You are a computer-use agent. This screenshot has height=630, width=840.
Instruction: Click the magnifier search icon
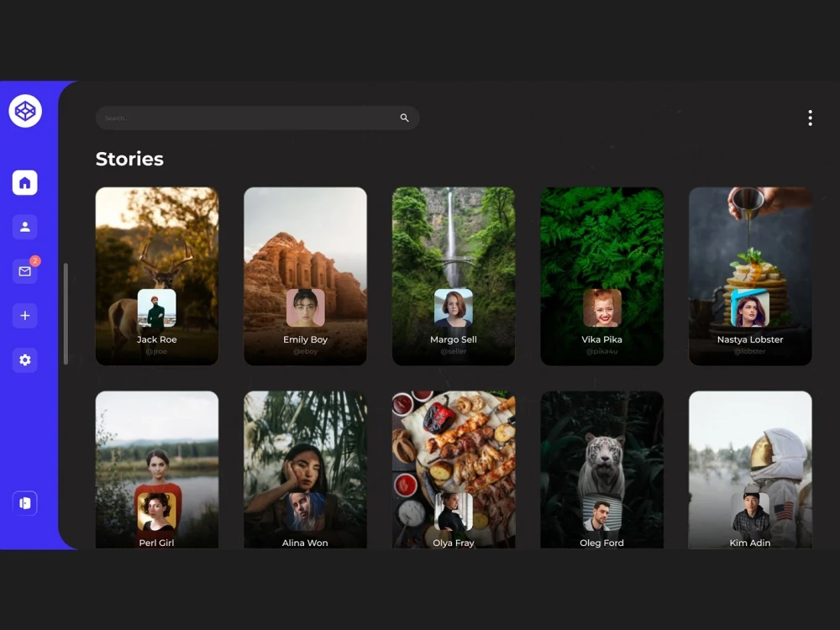click(x=405, y=118)
